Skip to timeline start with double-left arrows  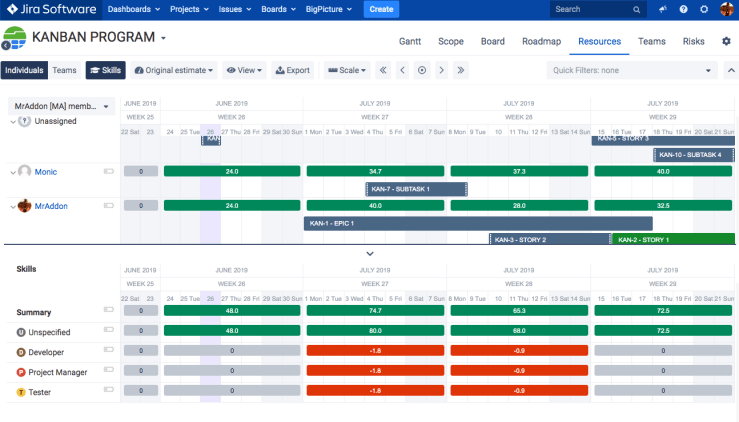[x=383, y=70]
